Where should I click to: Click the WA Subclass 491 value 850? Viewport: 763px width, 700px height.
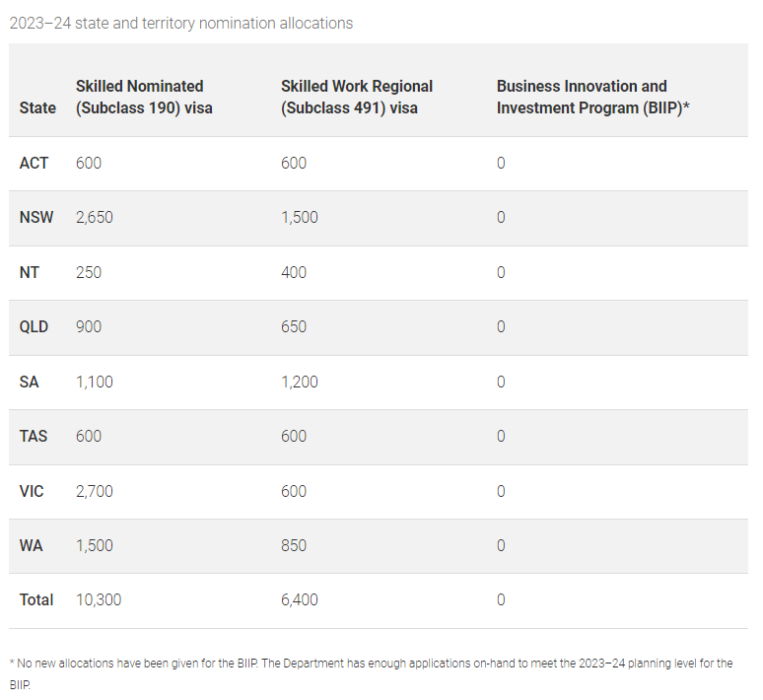click(294, 545)
